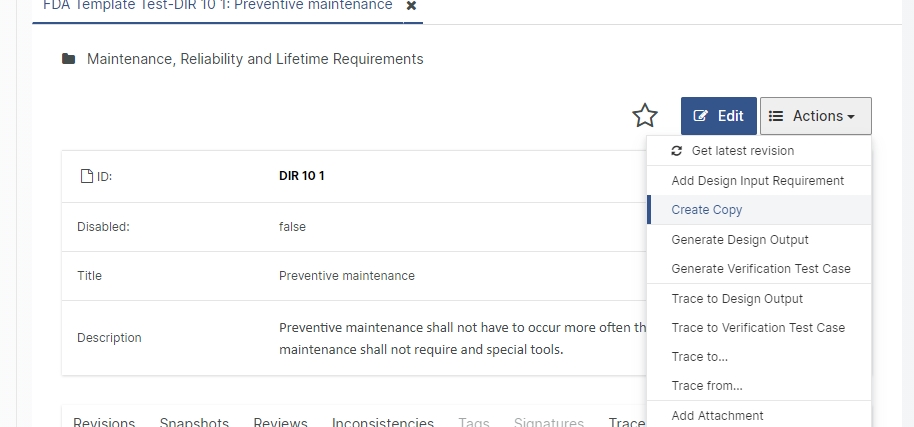The height and width of the screenshot is (427, 914).
Task: Click the refresh icon for latest revision
Action: point(677,151)
